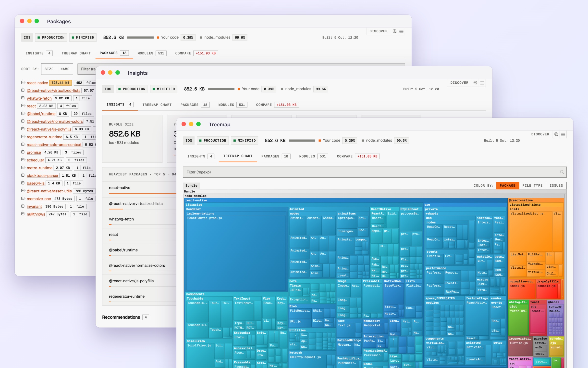Open the hamburger menu in Packages window

point(401,31)
